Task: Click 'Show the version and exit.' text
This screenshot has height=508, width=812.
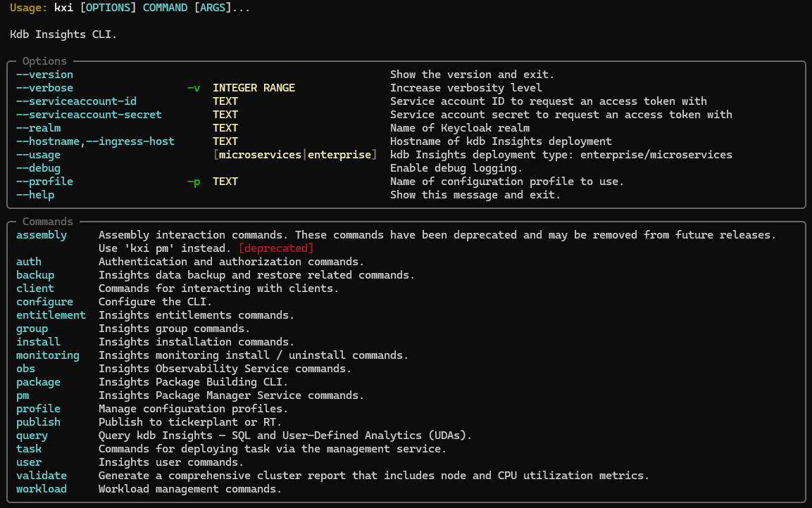Action: click(473, 75)
